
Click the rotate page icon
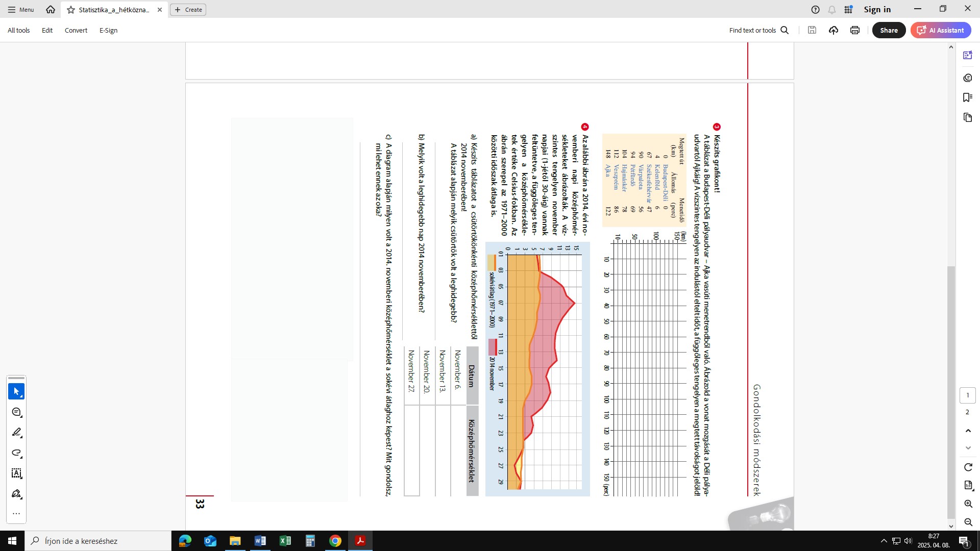pos(968,467)
